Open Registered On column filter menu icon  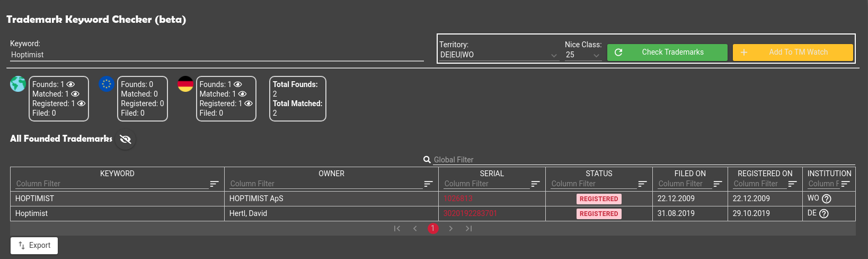tap(792, 184)
